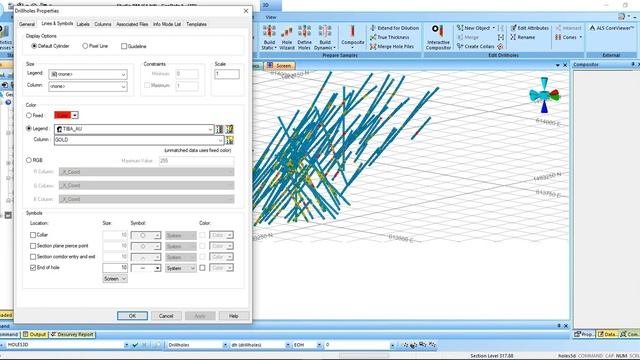The width and height of the screenshot is (640, 360).
Task: Click the yellow legend icon beside TIBA_AU
Action: pos(229,129)
